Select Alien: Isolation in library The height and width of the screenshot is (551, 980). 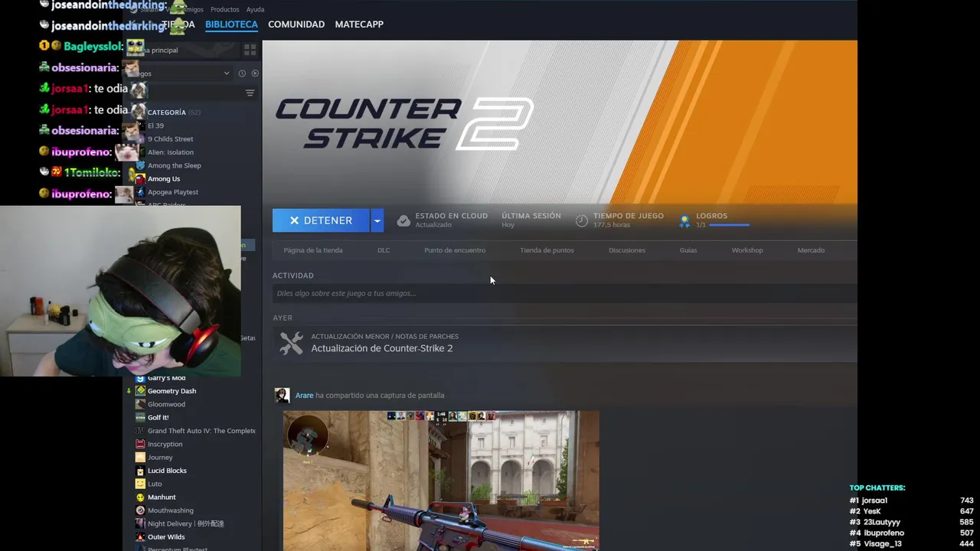[170, 152]
